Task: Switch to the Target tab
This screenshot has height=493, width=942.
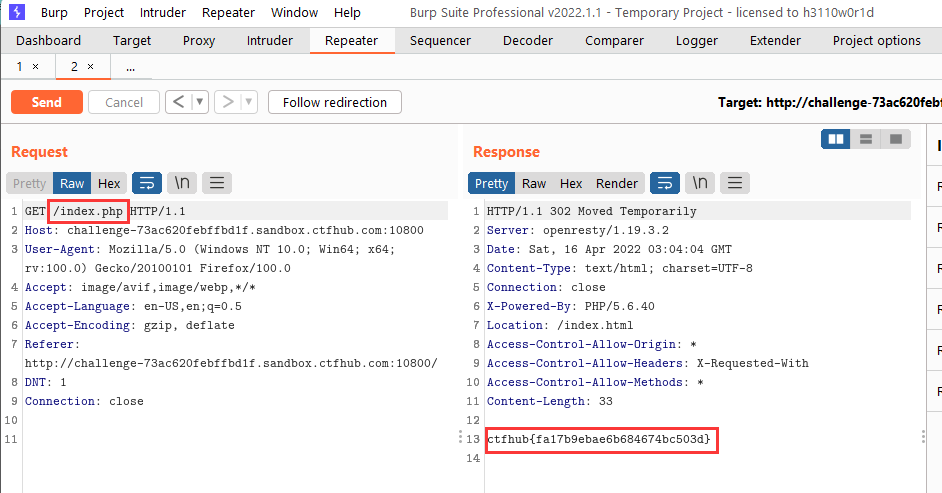Action: tap(132, 40)
